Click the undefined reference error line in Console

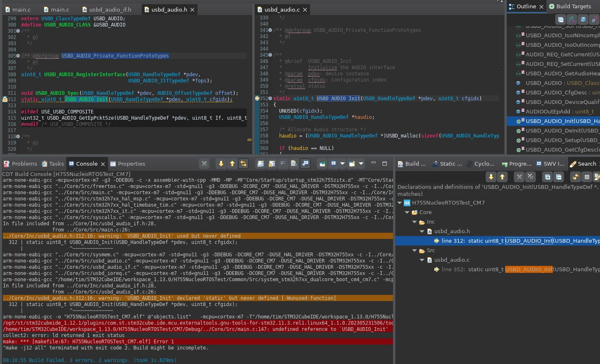point(198,329)
